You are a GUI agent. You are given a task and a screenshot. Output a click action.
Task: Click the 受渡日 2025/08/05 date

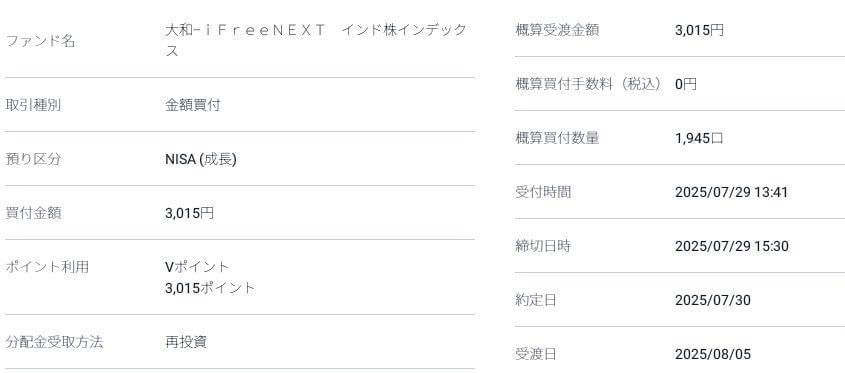point(712,354)
